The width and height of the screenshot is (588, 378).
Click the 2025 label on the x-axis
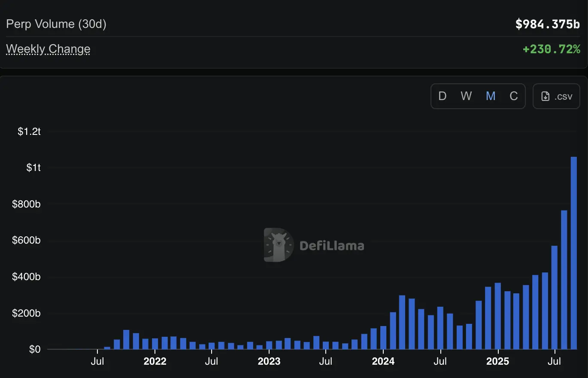497,361
